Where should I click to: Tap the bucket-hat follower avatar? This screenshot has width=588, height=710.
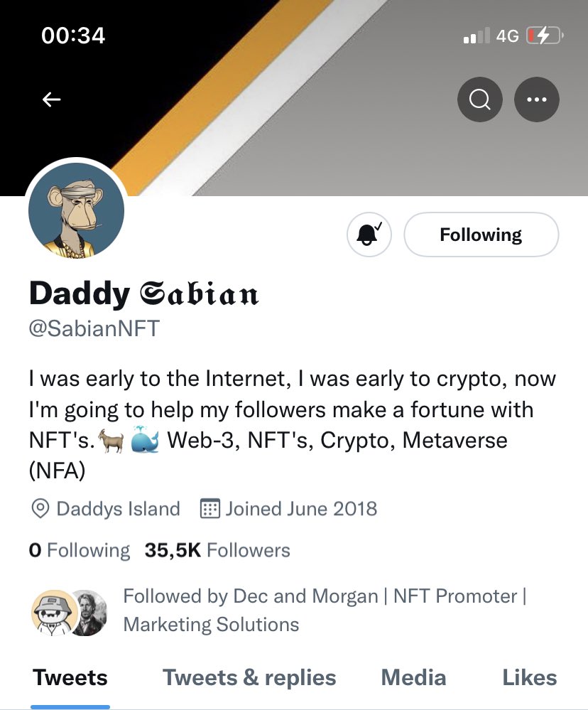pyautogui.click(x=54, y=613)
